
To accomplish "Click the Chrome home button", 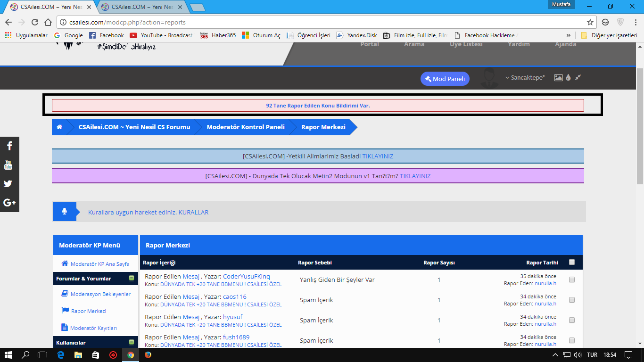I will coord(48,22).
